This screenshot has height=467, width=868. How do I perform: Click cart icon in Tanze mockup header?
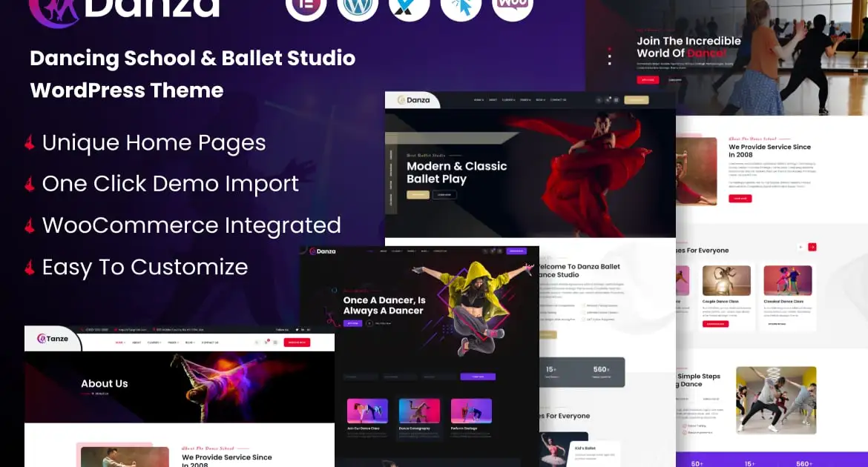point(266,342)
